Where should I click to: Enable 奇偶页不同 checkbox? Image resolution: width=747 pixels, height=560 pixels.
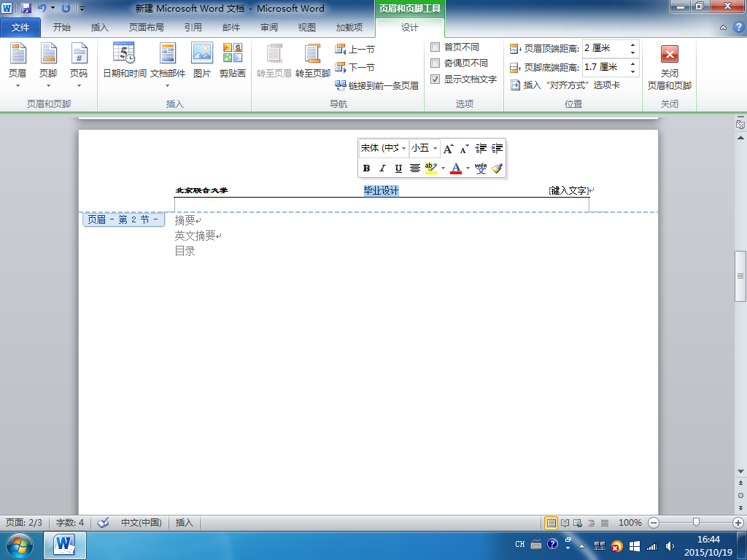pyautogui.click(x=435, y=63)
